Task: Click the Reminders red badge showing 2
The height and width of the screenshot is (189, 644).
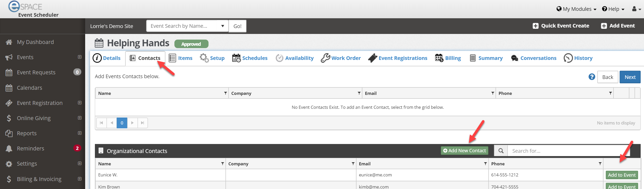Action: coord(77,148)
